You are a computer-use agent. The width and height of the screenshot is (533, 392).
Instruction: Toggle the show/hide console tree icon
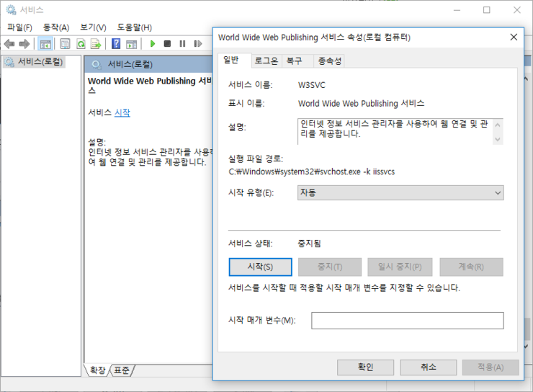45,44
